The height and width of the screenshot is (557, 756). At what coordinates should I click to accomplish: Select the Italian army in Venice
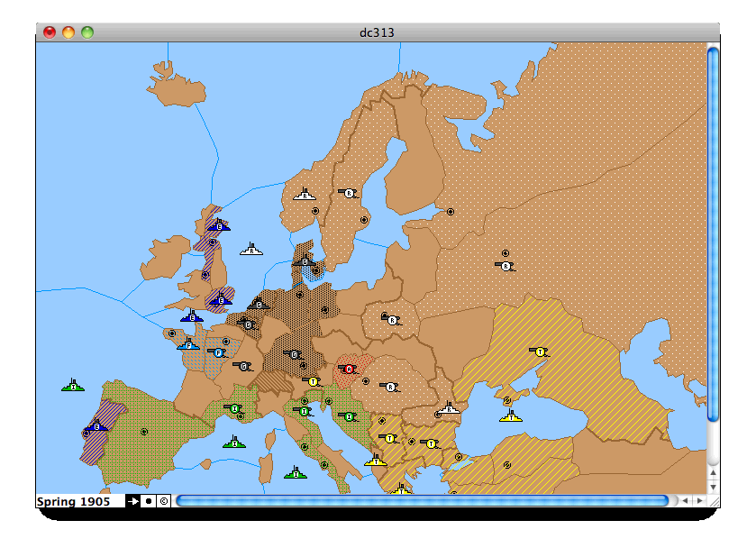[x=304, y=411]
